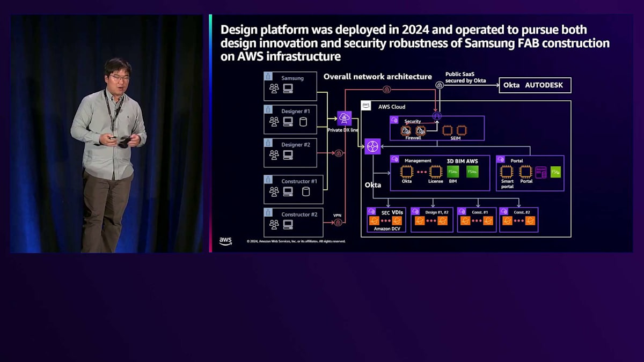The image size is (644, 362).
Task: Click the VPC cloud icon of Security box
Action: [x=394, y=120]
